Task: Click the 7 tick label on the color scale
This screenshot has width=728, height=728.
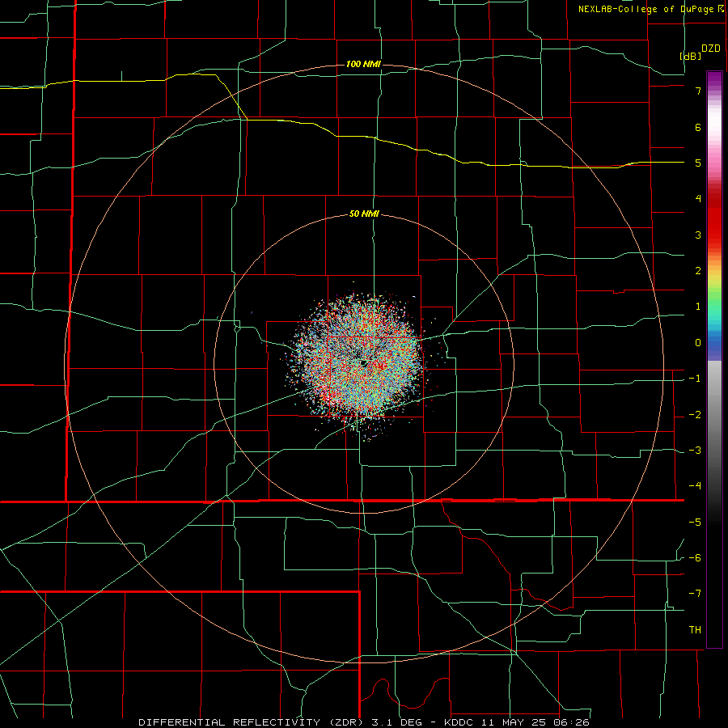Action: coord(698,91)
